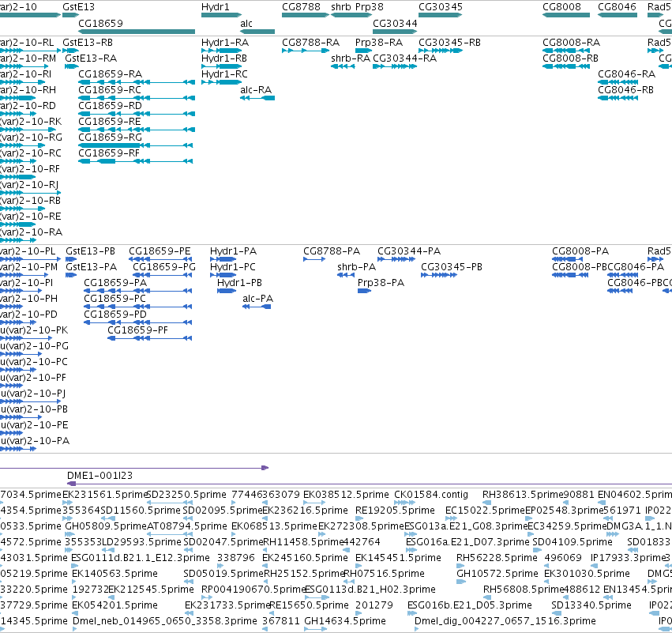Select the CG30345-PB protein label

pyautogui.click(x=452, y=267)
